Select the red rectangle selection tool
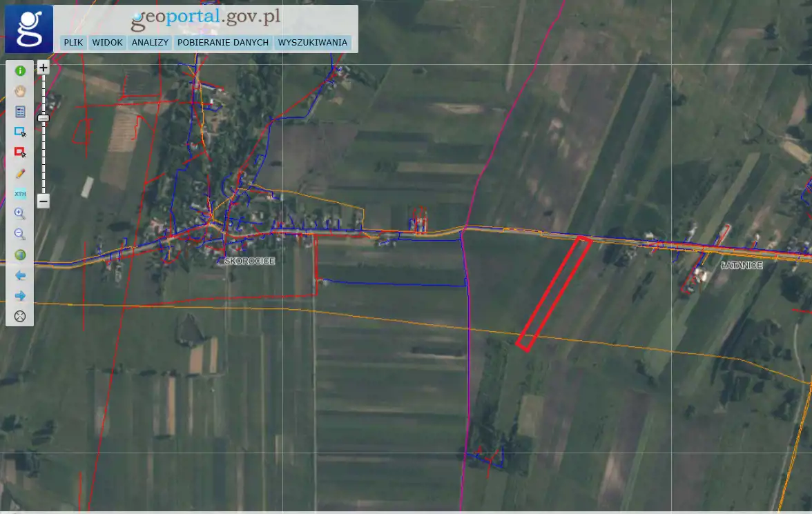This screenshot has width=812, height=514. [x=20, y=152]
